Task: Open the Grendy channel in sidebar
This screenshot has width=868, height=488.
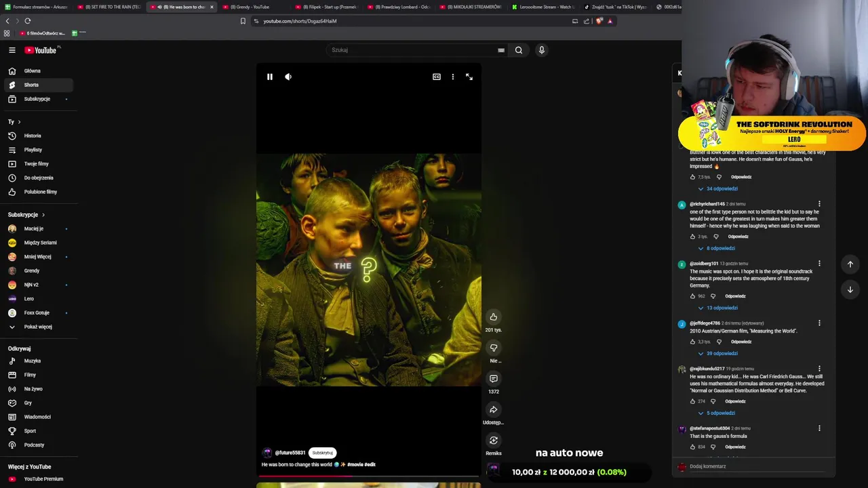Action: click(39, 270)
